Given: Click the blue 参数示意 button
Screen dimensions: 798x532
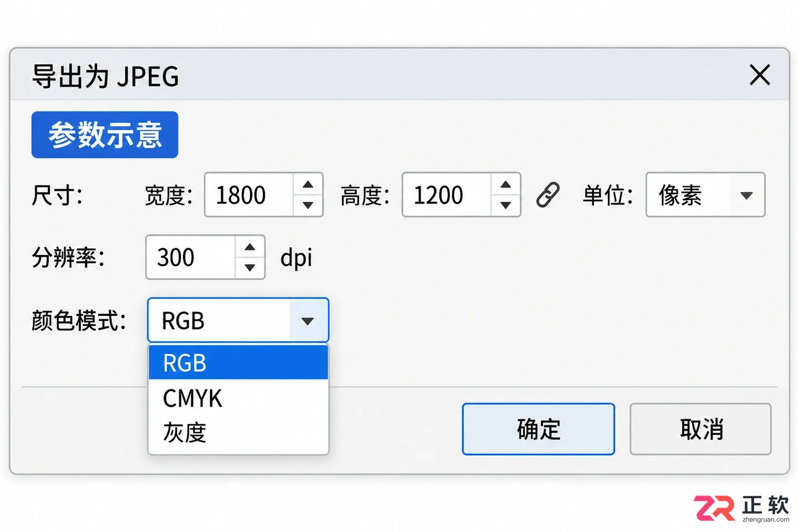Looking at the screenshot, I should click(x=105, y=135).
